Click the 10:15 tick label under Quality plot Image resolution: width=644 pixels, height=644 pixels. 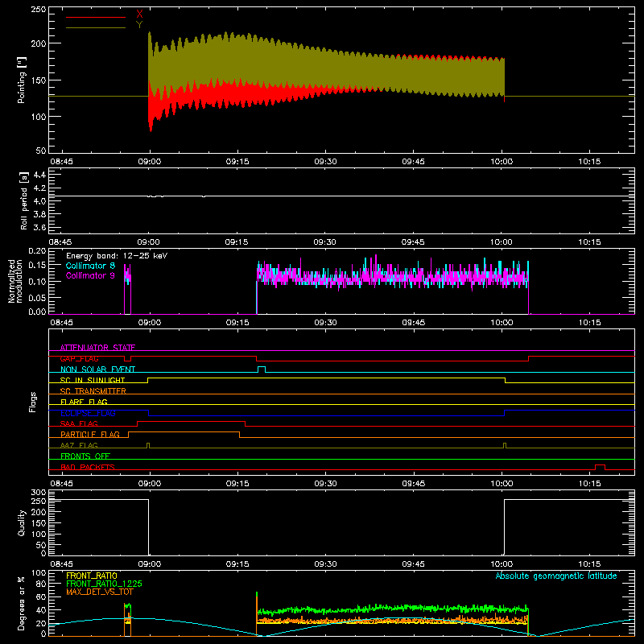click(x=589, y=564)
